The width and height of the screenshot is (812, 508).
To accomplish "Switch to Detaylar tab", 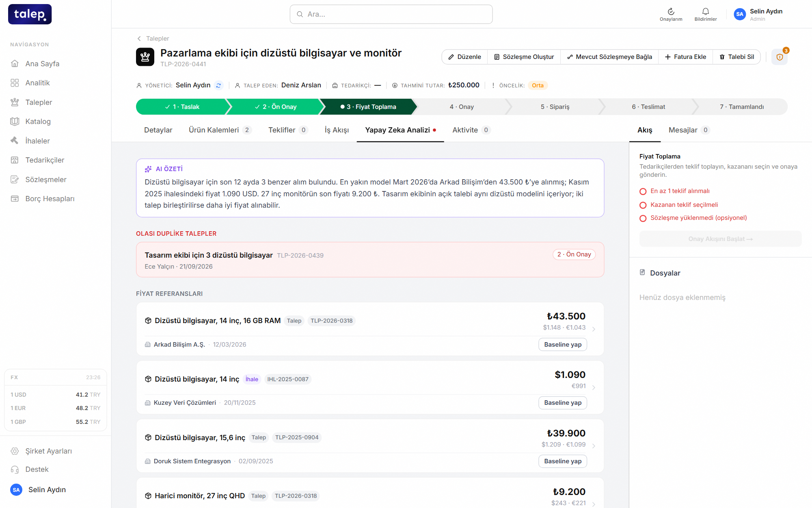I will coord(158,130).
